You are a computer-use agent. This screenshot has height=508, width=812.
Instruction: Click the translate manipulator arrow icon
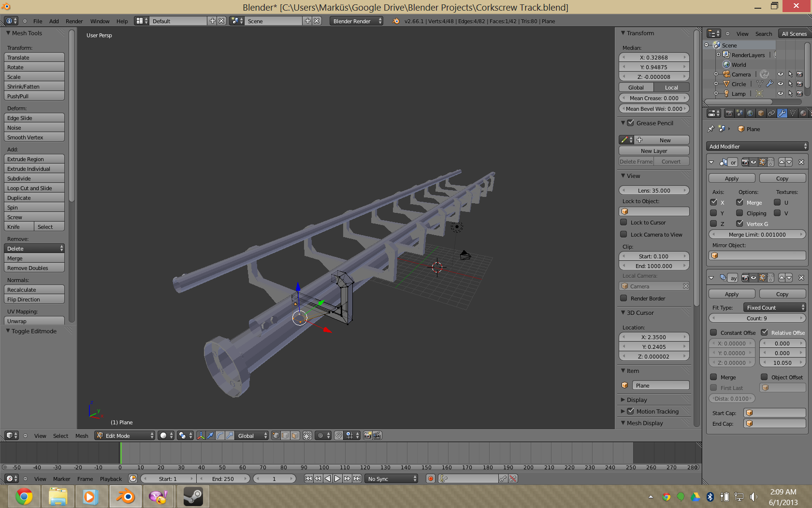pos(210,435)
